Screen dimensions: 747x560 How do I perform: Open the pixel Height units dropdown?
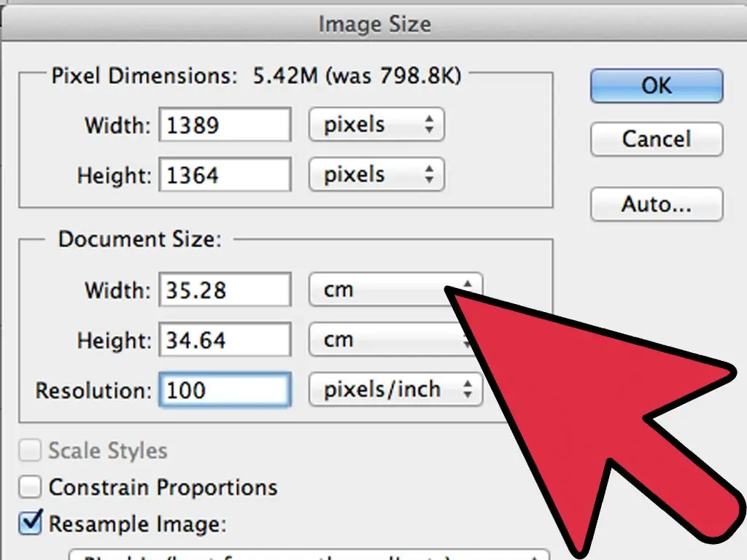[376, 175]
